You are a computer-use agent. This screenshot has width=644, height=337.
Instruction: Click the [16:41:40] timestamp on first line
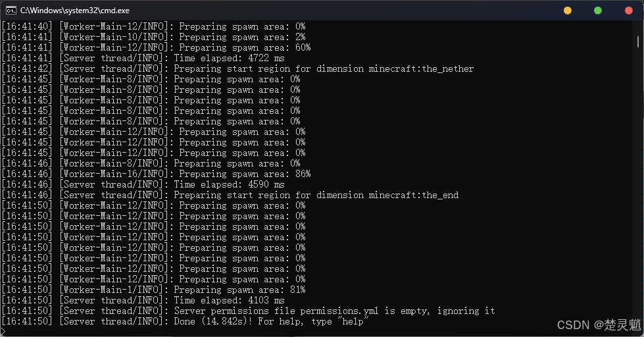27,26
